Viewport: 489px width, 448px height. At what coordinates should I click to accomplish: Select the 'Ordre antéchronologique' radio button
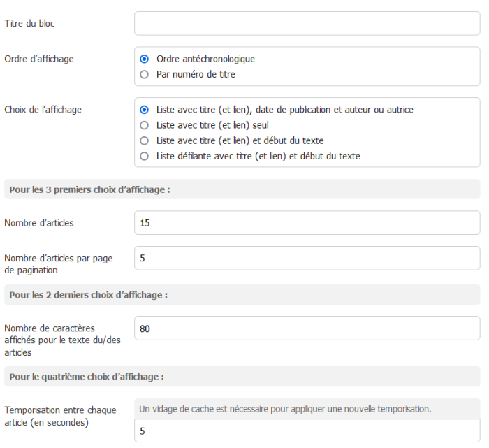click(145, 59)
